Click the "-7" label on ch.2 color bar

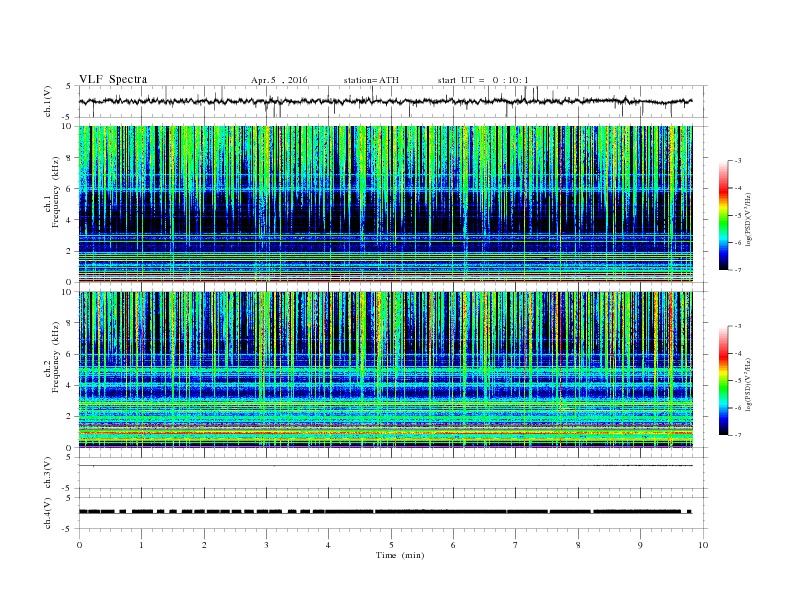point(738,435)
